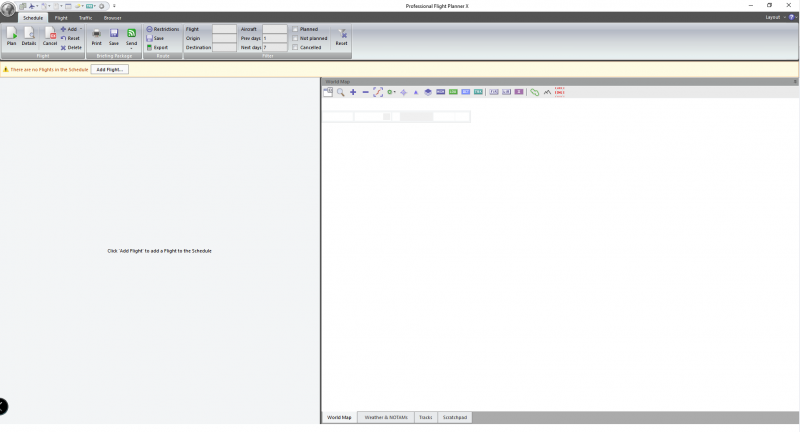Screen dimensions: 800x432
Task: Click the Cancel flight icon
Action: 50,36
